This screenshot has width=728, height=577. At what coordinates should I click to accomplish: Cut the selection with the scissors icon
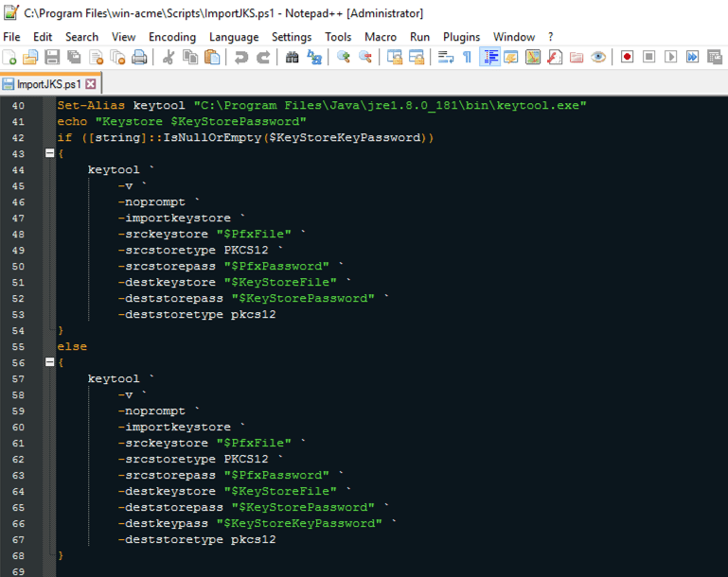point(169,57)
